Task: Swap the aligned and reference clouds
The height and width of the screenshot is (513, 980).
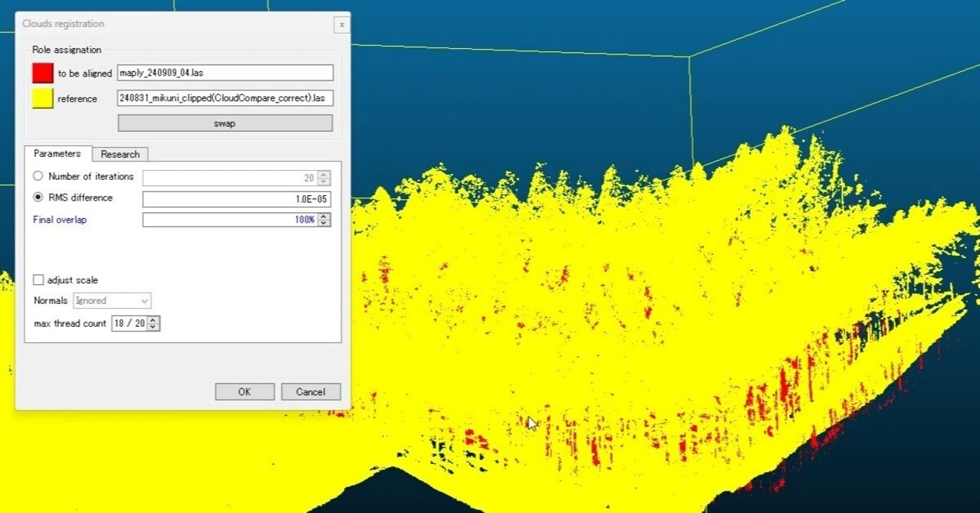Action: coord(225,123)
